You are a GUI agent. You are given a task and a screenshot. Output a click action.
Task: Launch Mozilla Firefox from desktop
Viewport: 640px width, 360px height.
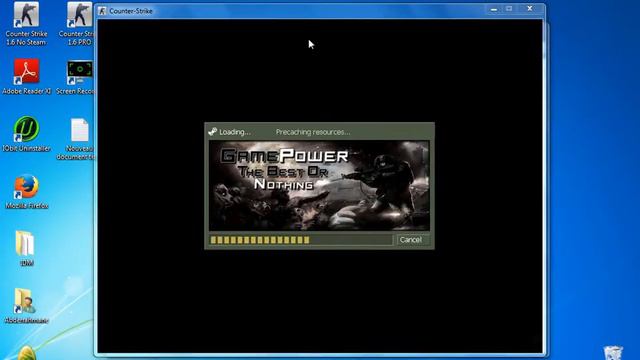click(27, 192)
